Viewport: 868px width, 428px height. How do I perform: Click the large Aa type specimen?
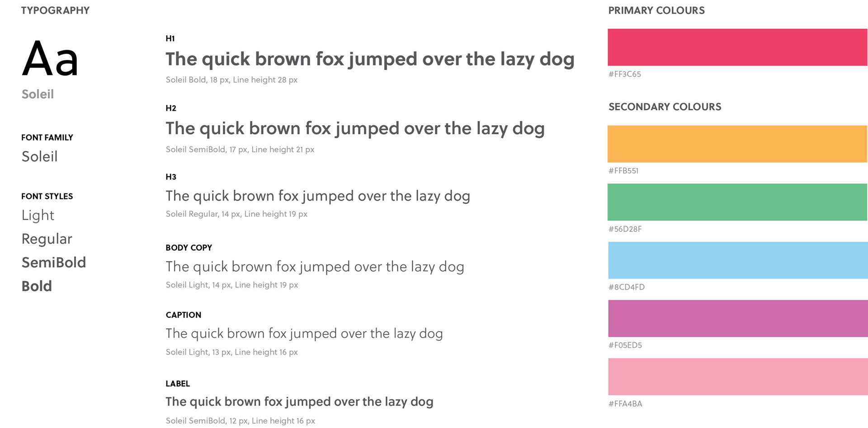coord(50,58)
